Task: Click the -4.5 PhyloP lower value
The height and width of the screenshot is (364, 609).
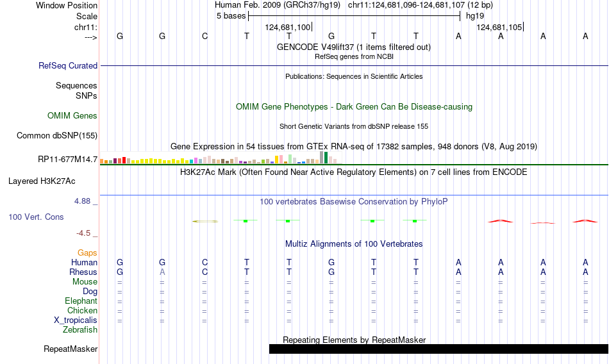Action: coord(83,233)
